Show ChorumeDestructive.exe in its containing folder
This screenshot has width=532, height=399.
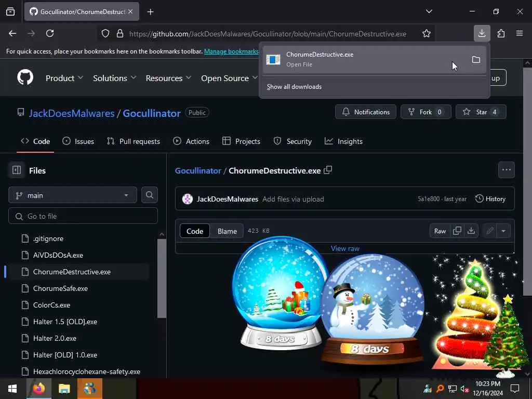[476, 60]
